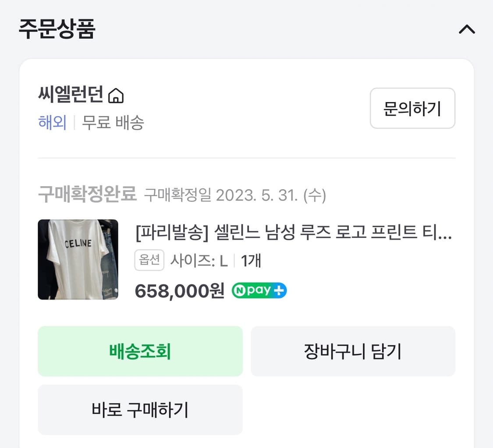Screen dimensions: 493x448
Task: Click the upward arrow at top right
Action: (x=467, y=29)
